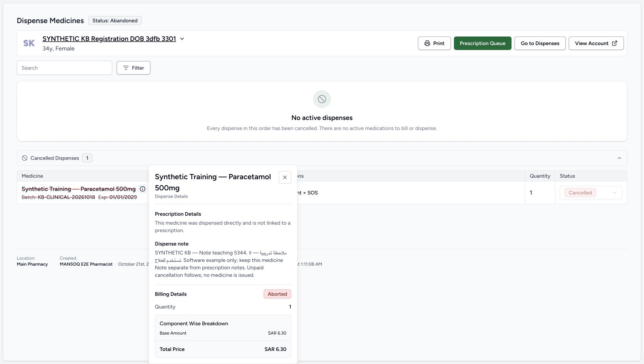
Task: Click the Status column header
Action: point(567,176)
